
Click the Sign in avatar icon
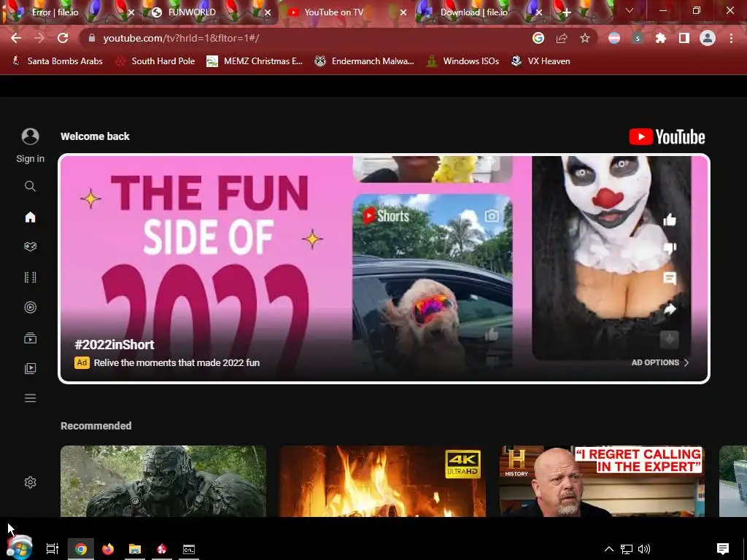tap(30, 136)
